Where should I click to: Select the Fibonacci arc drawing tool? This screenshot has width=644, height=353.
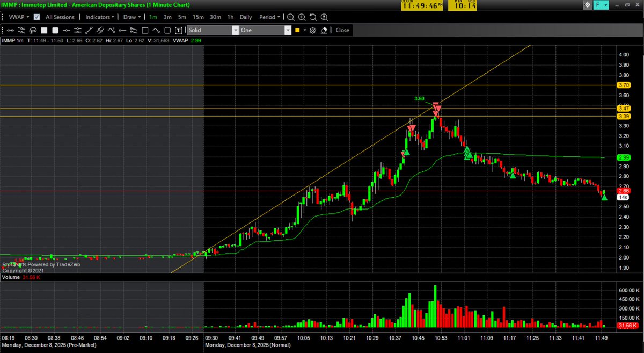32,30
